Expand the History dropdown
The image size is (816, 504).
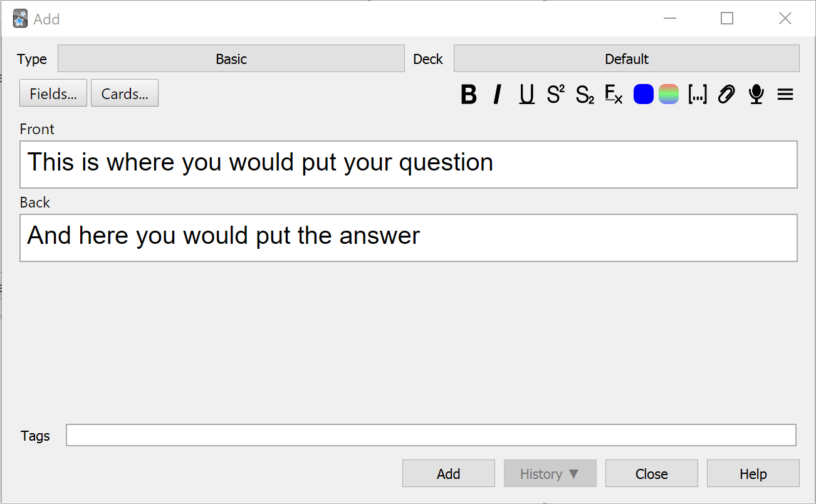click(550, 473)
